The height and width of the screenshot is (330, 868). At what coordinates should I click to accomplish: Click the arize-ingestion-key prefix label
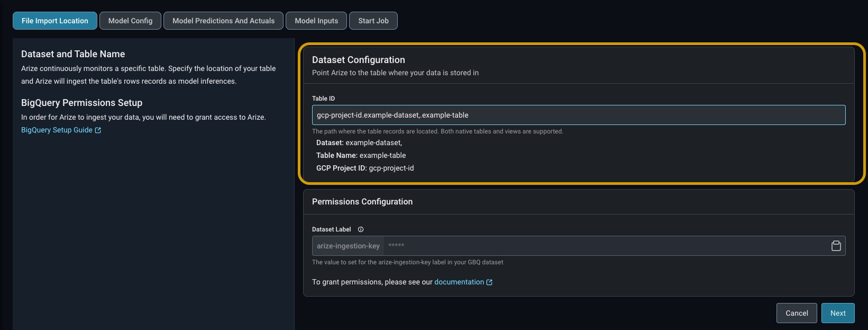tap(348, 246)
